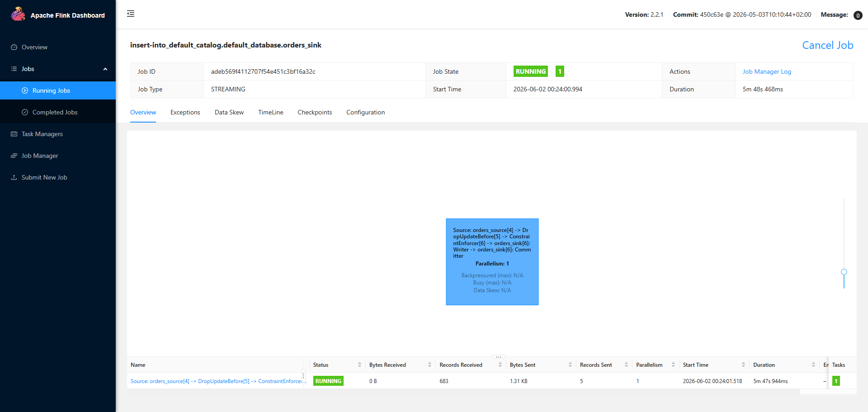Image resolution: width=868 pixels, height=412 pixels.
Task: Click the Duration value 5m 48s 468ms
Action: [x=763, y=89]
